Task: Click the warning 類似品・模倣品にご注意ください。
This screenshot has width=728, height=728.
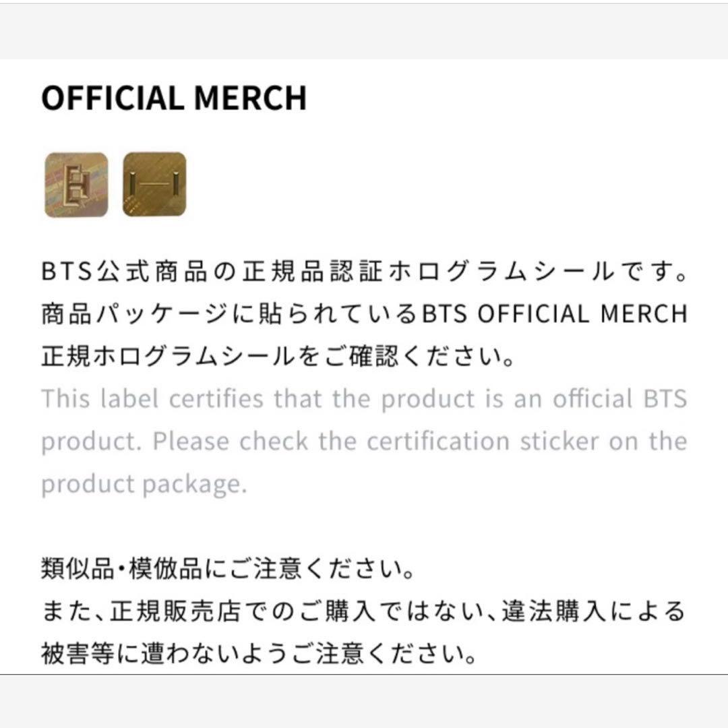Action: (x=229, y=570)
